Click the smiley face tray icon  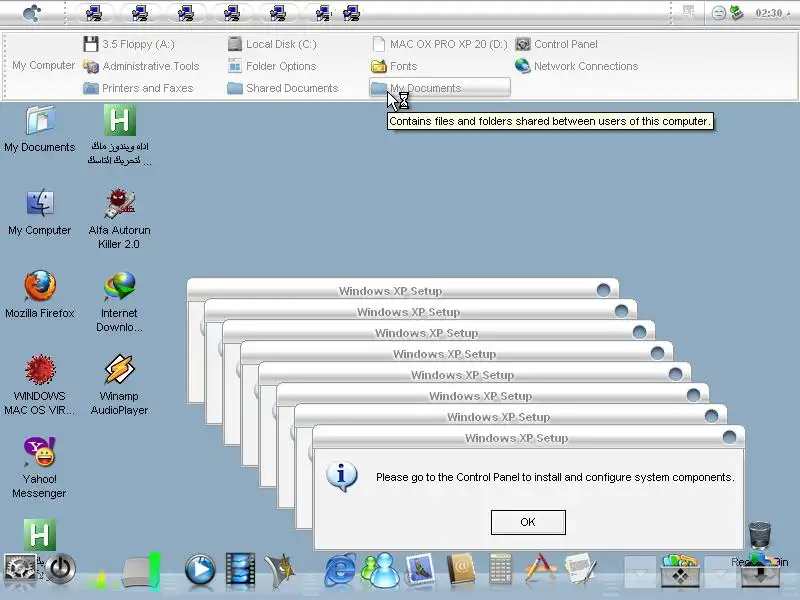tap(719, 13)
